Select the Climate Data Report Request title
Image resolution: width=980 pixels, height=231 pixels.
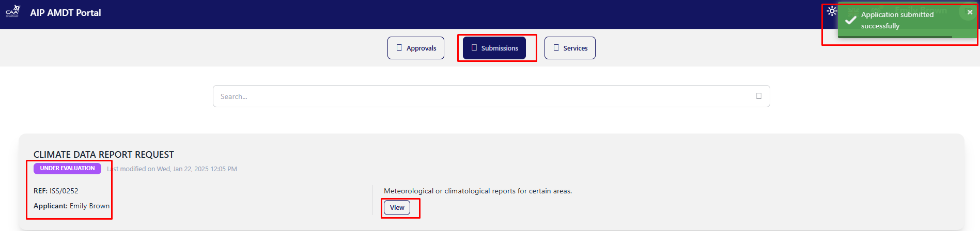click(x=104, y=155)
